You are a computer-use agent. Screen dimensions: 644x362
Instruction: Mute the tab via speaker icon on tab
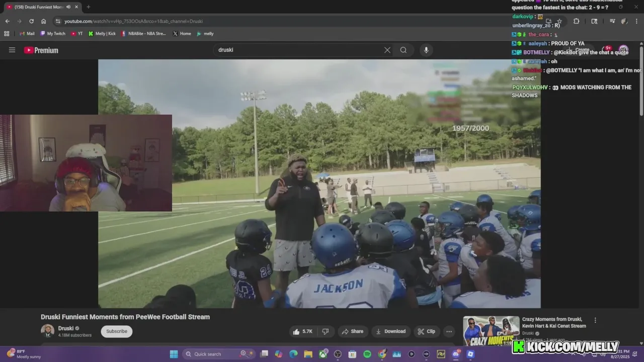(x=68, y=7)
